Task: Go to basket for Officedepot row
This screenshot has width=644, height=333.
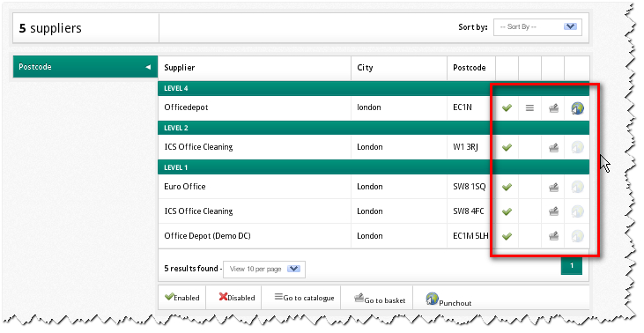Action: pyautogui.click(x=553, y=108)
